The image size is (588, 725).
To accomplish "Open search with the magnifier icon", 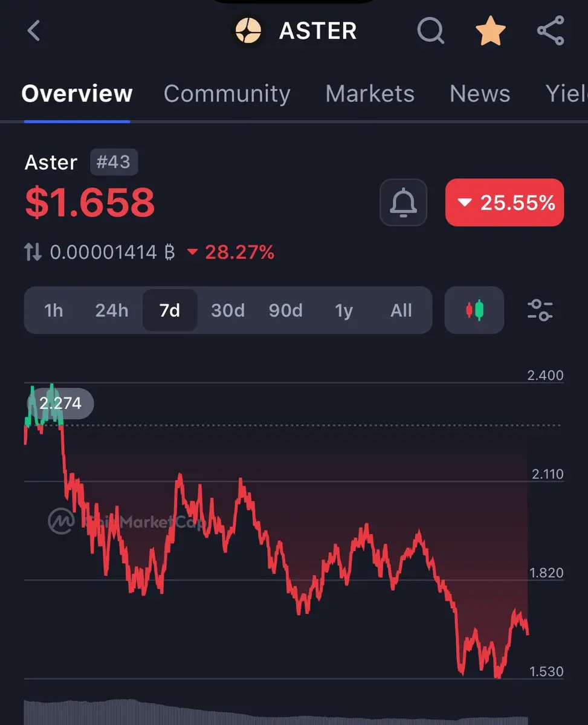I will tap(430, 30).
